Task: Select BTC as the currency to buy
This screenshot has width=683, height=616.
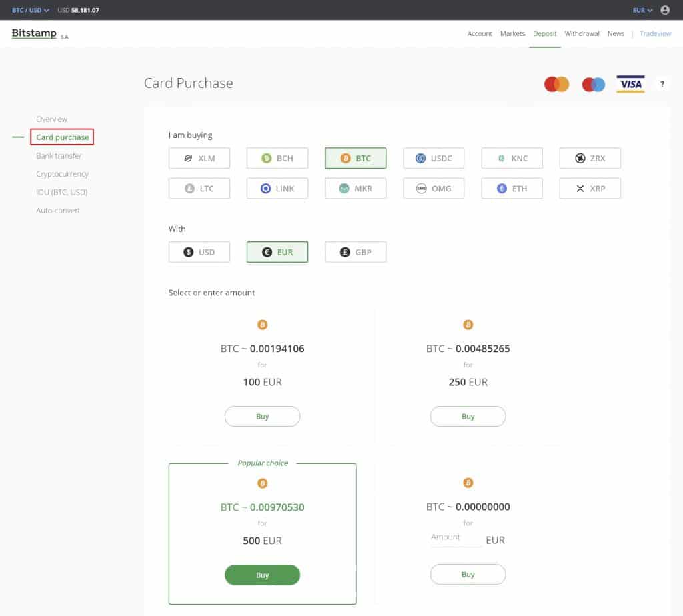Action: [x=355, y=158]
